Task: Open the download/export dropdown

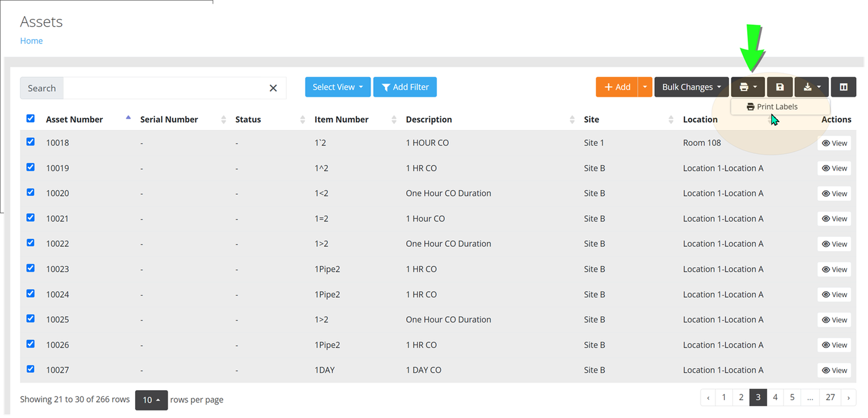Action: coord(812,87)
